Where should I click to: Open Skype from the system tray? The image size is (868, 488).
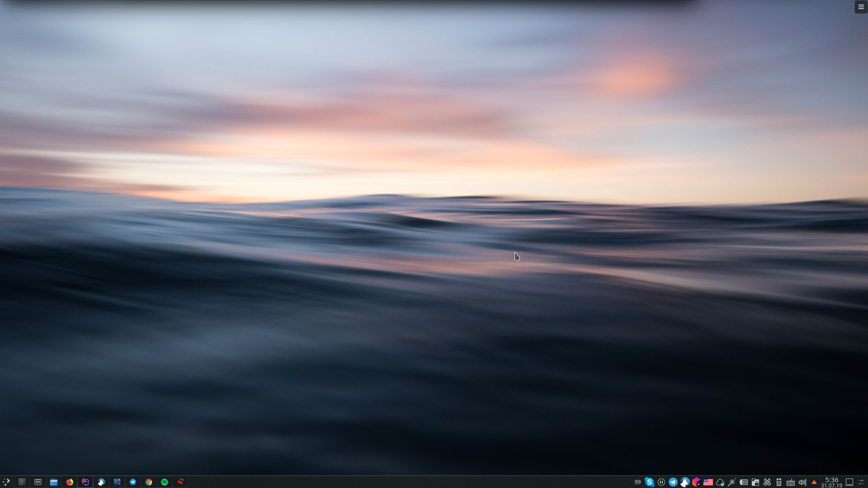pyautogui.click(x=650, y=481)
